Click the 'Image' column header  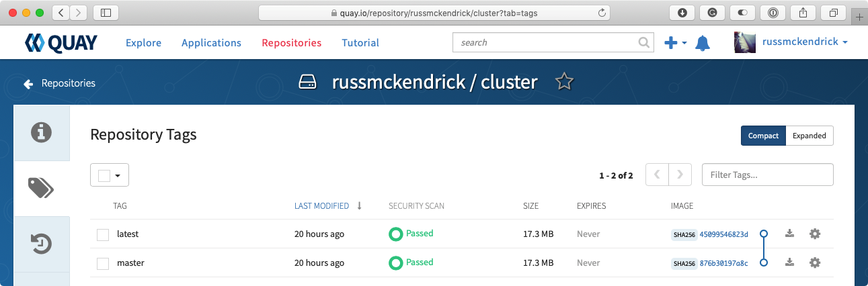[x=682, y=205]
